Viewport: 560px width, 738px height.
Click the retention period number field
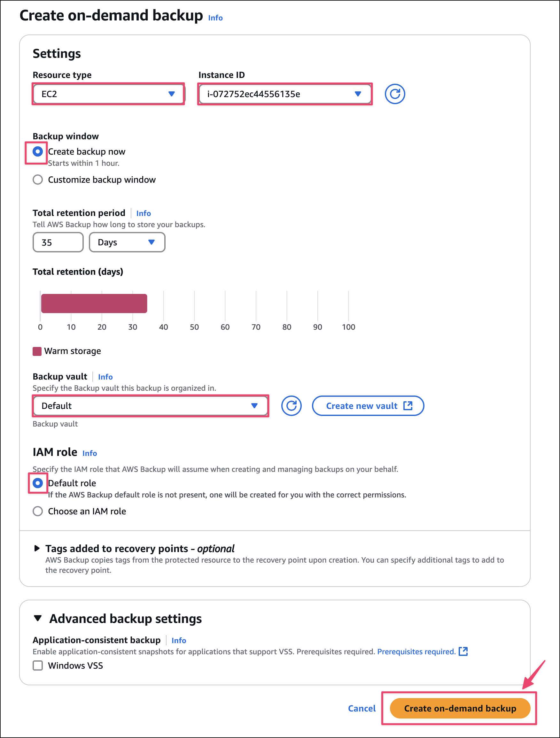coord(58,242)
